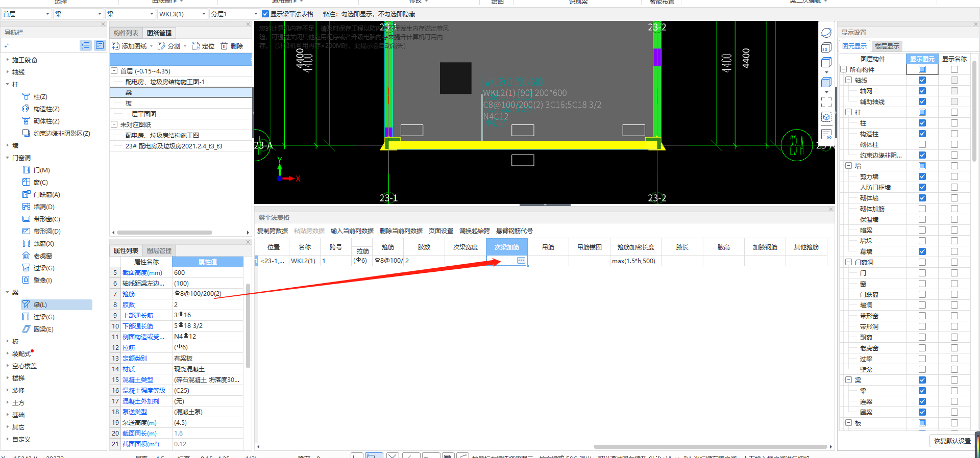Click the display settings list-eye icon
Screen dimensions: 980x458
pos(826,134)
